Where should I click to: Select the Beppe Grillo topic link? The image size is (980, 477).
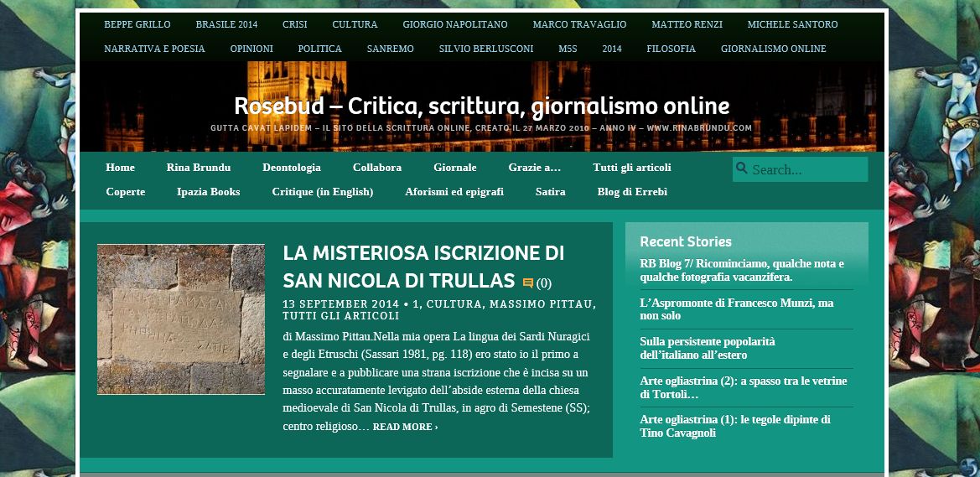[x=137, y=24]
